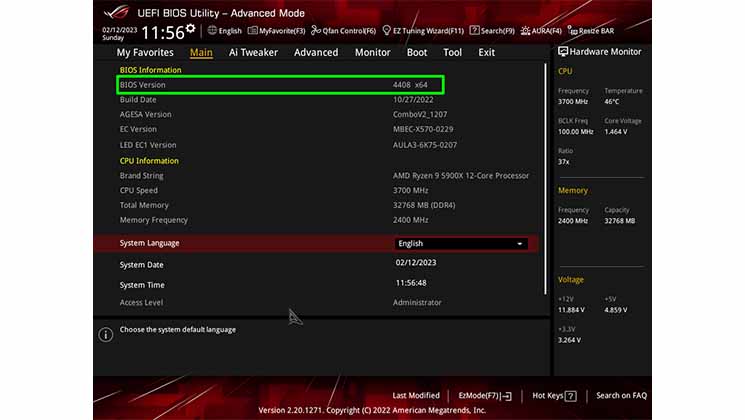Screen dimensions: 745x420
Task: Open the System Language dropdown
Action: point(461,243)
